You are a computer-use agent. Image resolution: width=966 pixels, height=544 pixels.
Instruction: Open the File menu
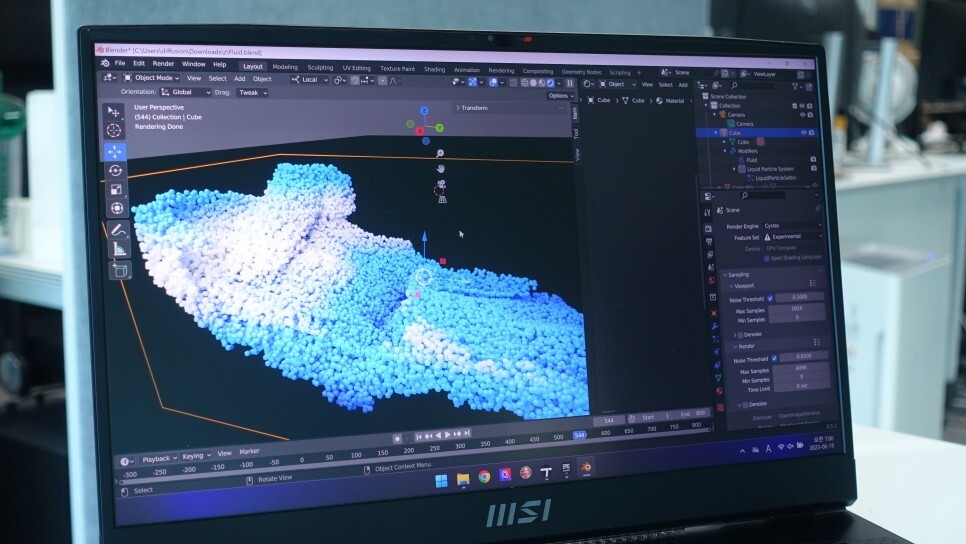[x=120, y=63]
